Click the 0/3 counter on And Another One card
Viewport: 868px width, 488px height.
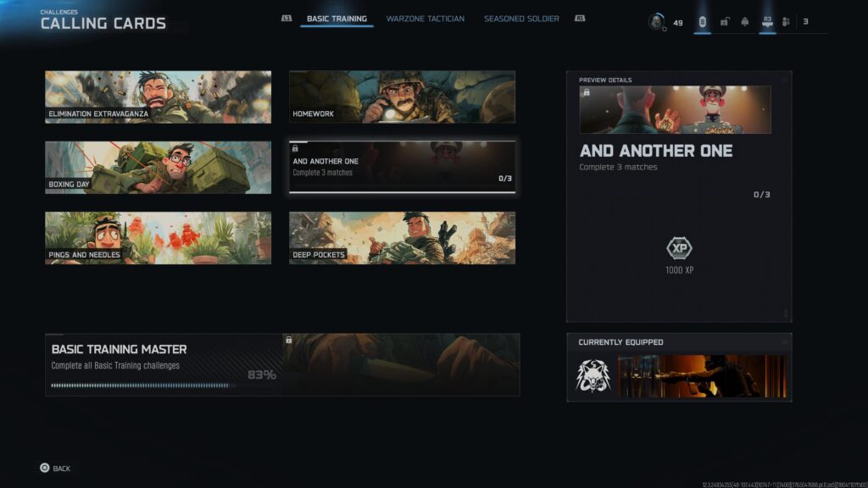505,179
